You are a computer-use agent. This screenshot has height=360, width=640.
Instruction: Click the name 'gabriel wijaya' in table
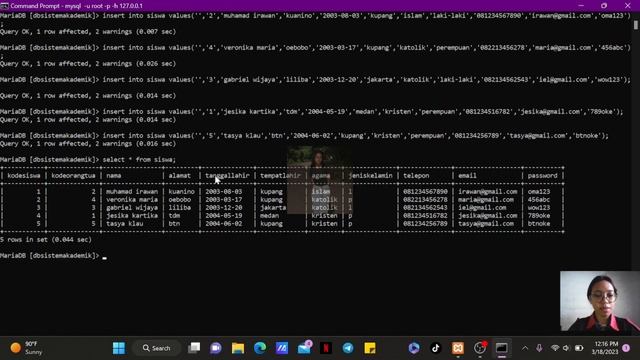coord(132,207)
